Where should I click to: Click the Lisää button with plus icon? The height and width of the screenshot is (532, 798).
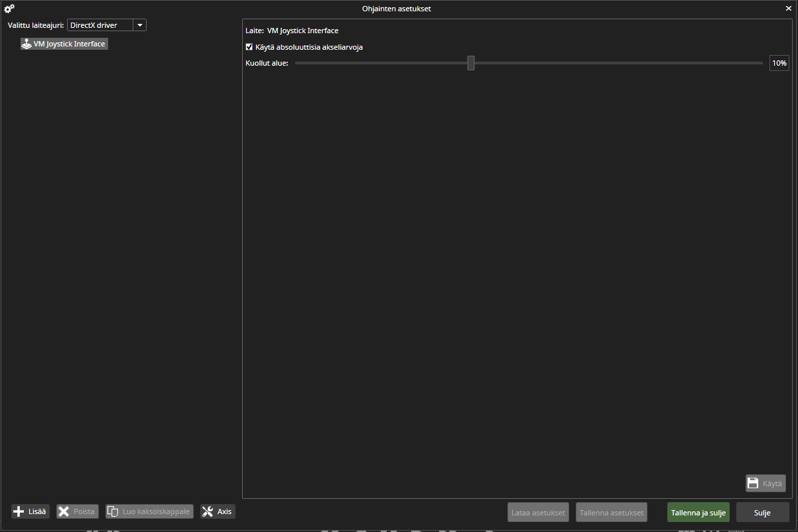click(x=31, y=511)
